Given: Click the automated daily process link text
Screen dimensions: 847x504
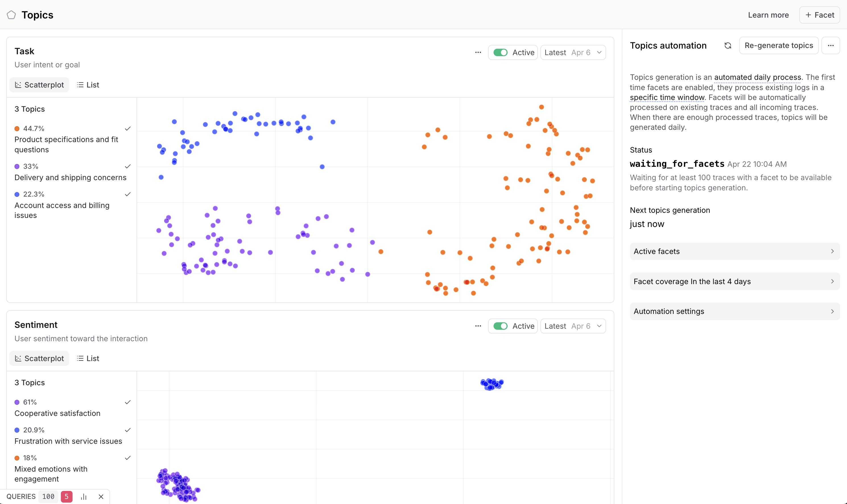Looking at the screenshot, I should click(758, 78).
